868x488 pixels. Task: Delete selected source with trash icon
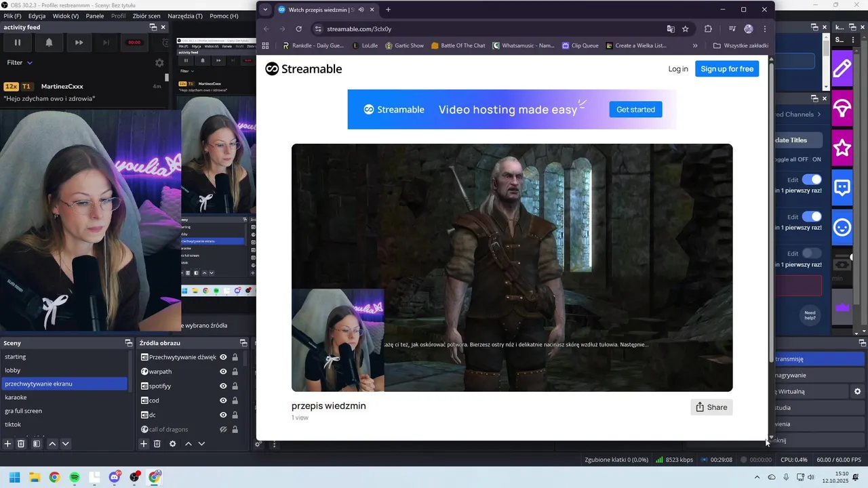(157, 444)
